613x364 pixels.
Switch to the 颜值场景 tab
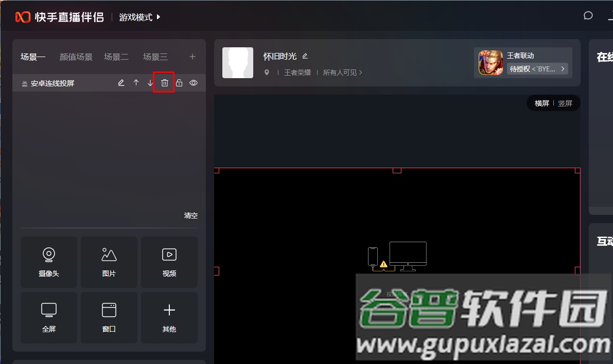pyautogui.click(x=76, y=57)
